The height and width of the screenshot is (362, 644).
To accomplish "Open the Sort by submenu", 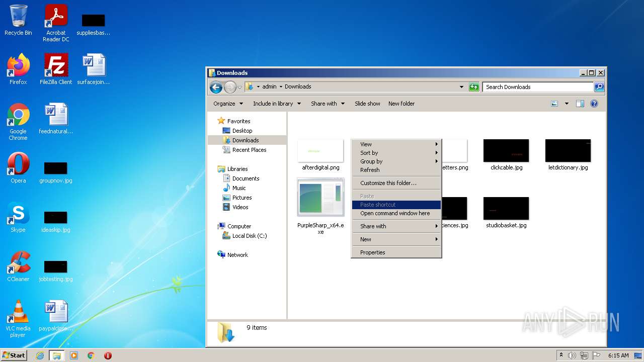I will [x=396, y=153].
